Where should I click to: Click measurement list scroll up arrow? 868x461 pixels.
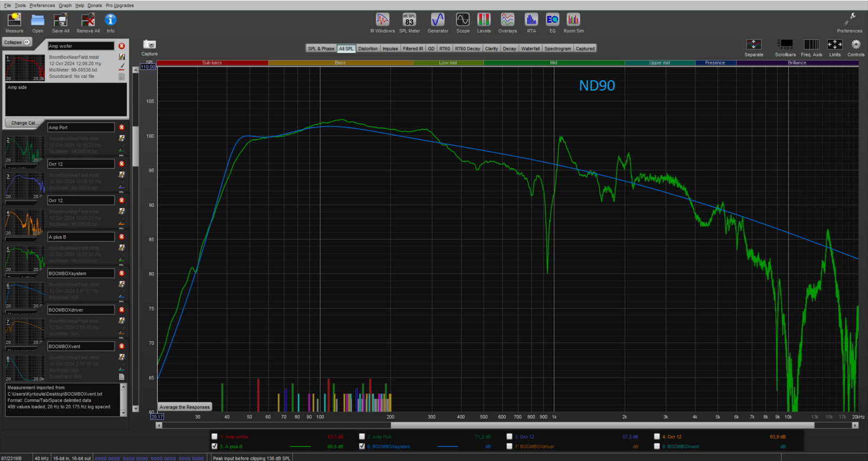(x=136, y=70)
